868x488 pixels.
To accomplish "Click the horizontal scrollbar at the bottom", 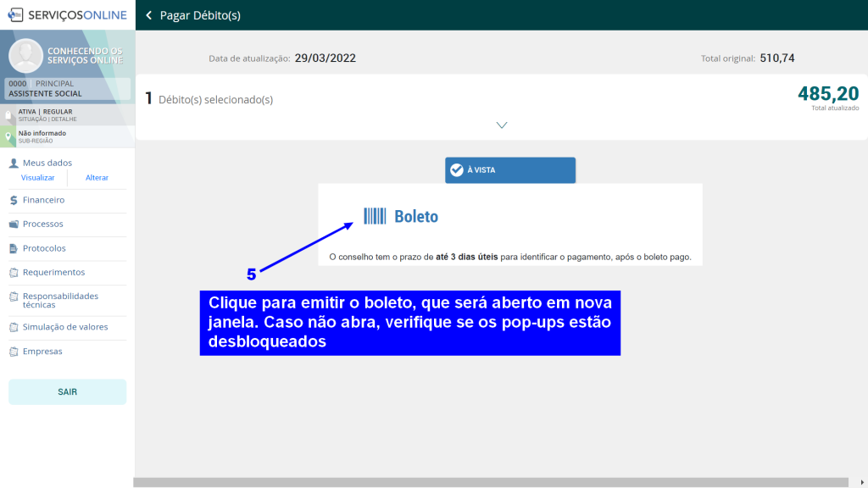I will tap(492, 482).
